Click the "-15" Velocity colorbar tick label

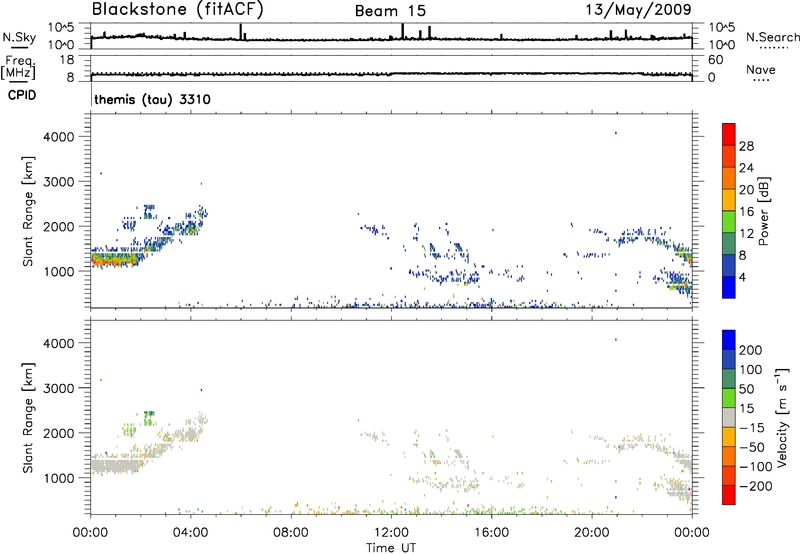click(x=753, y=428)
